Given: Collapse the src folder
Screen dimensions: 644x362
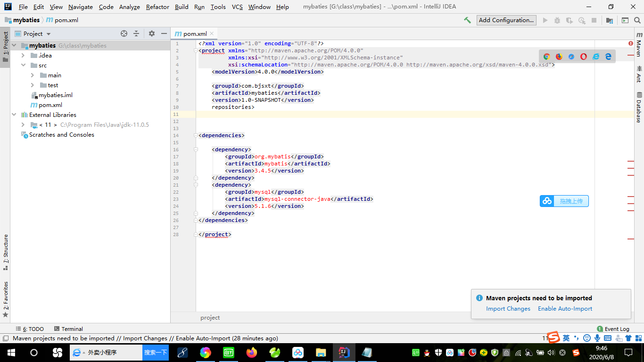Looking at the screenshot, I should pyautogui.click(x=23, y=66).
